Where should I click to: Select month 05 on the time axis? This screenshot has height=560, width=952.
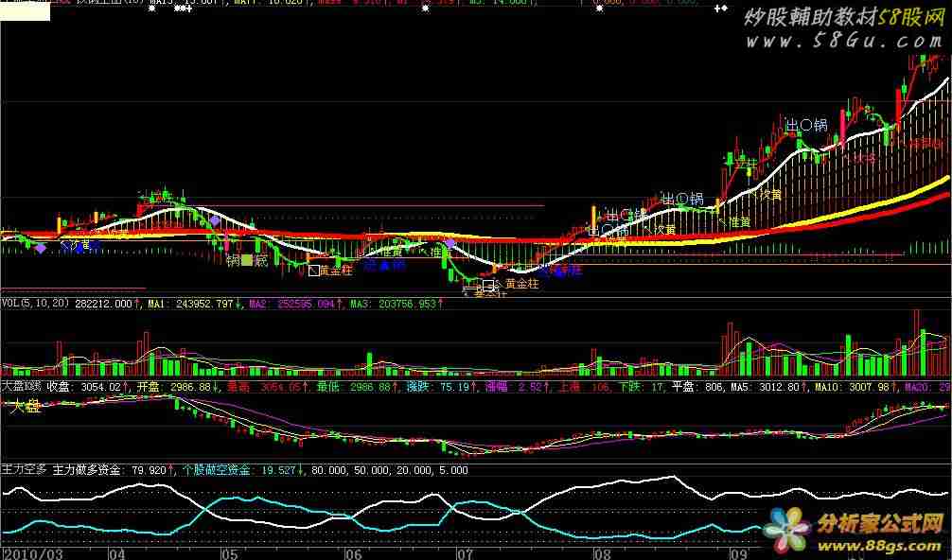[230, 551]
